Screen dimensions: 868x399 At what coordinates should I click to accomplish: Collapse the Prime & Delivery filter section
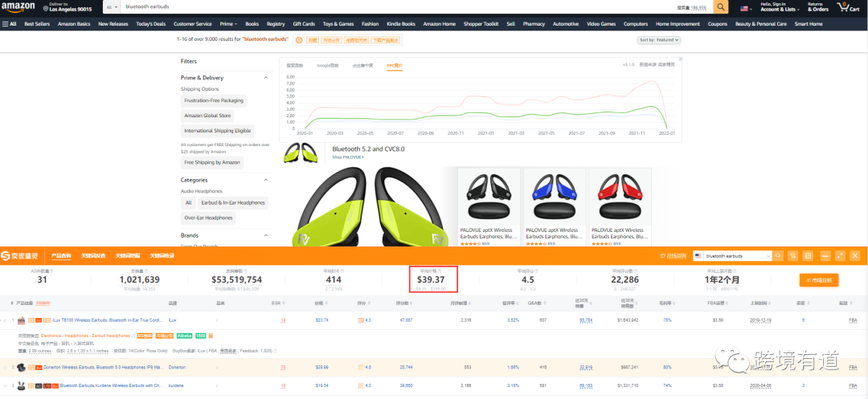pos(266,78)
